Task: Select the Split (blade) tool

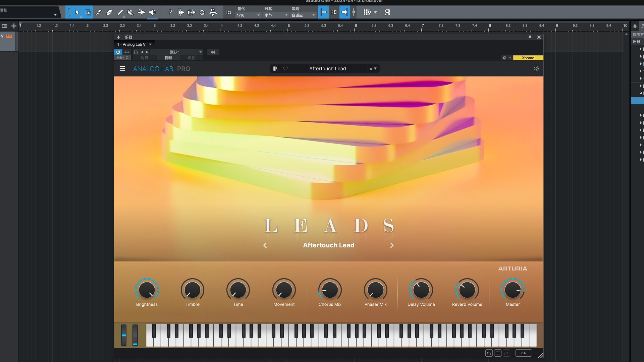Action: tap(98, 12)
